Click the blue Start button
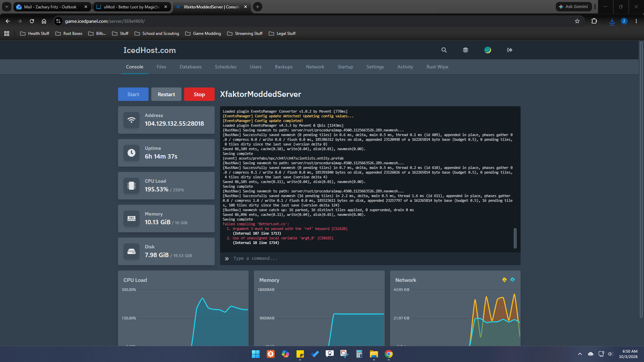 133,94
